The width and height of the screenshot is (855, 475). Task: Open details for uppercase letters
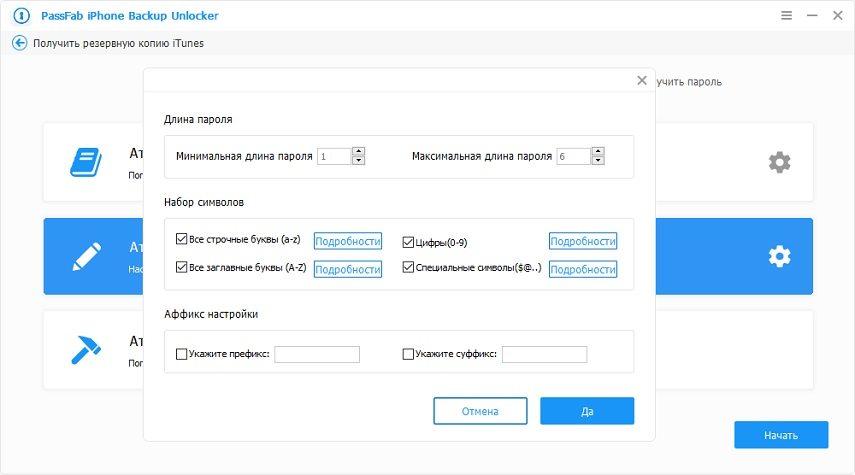[348, 269]
